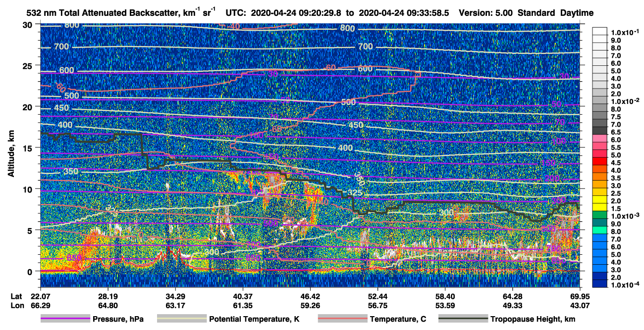Click the latitude value '52.44'
This screenshot has height=330, width=644.
[x=377, y=296]
